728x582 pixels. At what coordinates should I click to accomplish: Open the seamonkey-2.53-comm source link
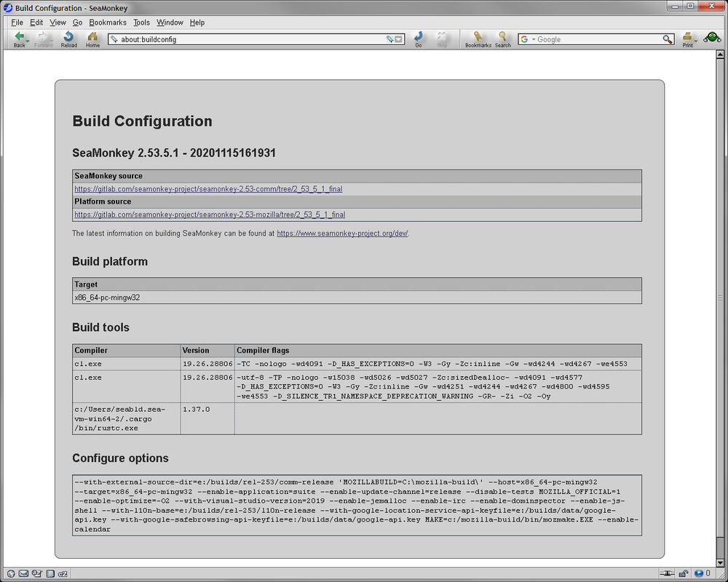(208, 189)
